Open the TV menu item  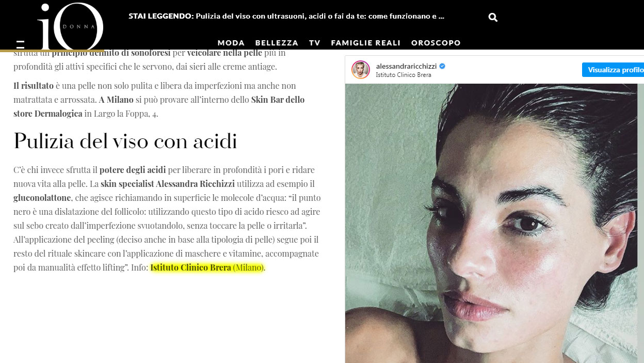(315, 43)
